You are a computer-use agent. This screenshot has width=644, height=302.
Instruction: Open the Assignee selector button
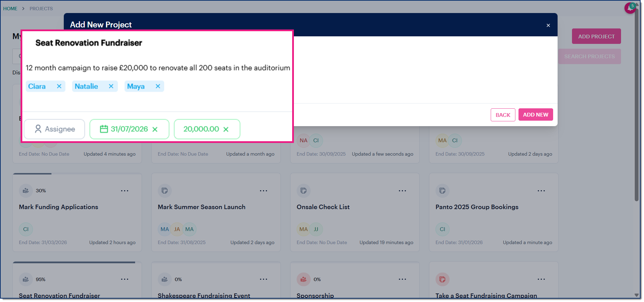(x=55, y=129)
